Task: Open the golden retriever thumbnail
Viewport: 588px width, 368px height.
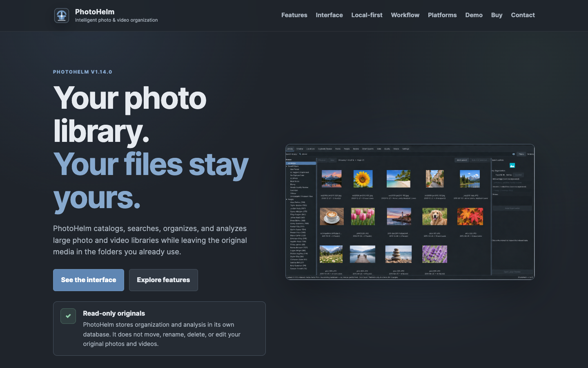Action: [434, 217]
